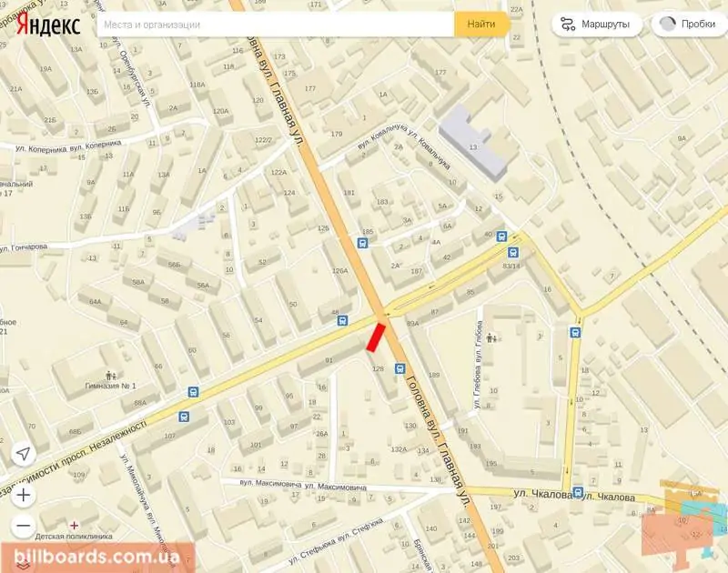Image resolution: width=728 pixels, height=573 pixels.
Task: Open Маршруты route planner
Action: [x=597, y=25]
